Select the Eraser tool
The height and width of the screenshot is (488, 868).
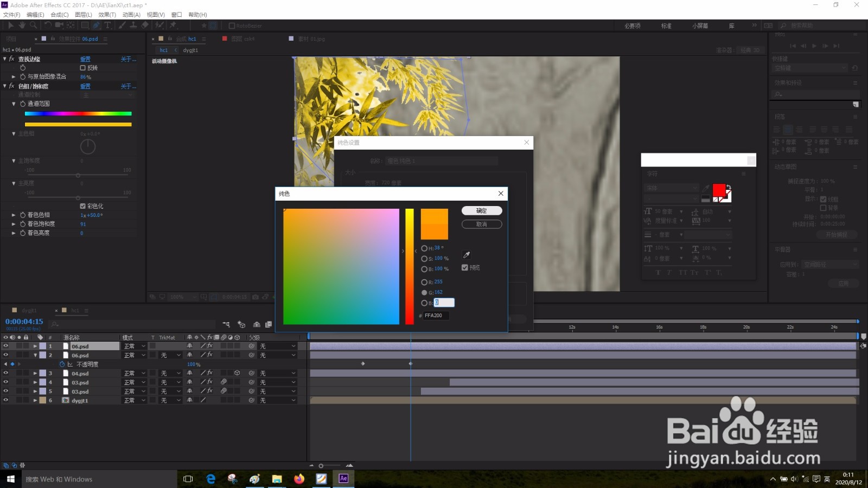[145, 25]
